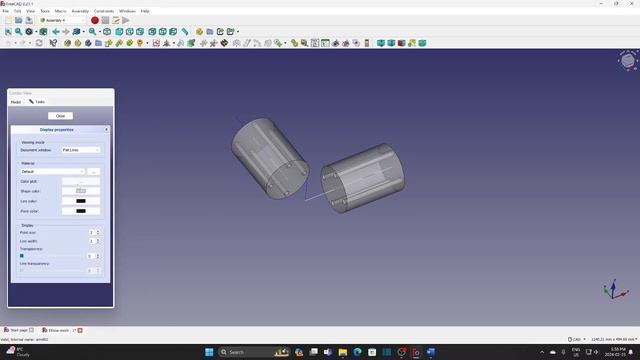The width and height of the screenshot is (640, 360).
Task: Expand the undo dropdown arrow
Action: tap(16, 43)
